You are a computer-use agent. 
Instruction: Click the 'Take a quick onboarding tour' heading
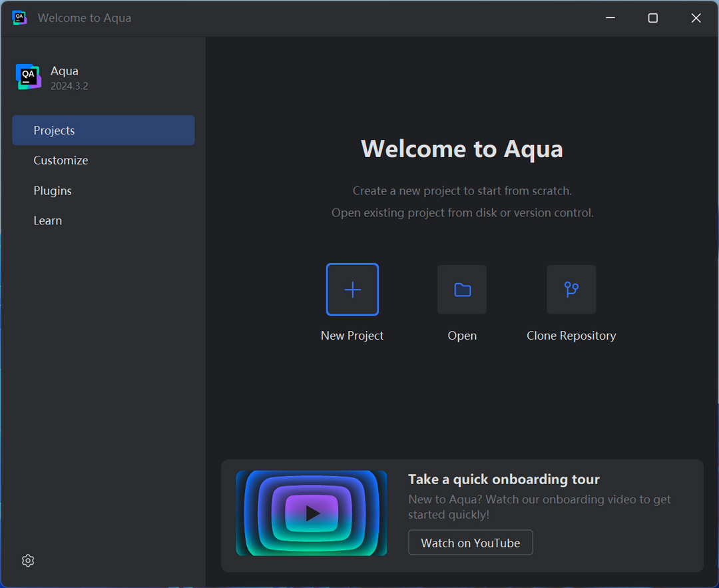tap(503, 479)
